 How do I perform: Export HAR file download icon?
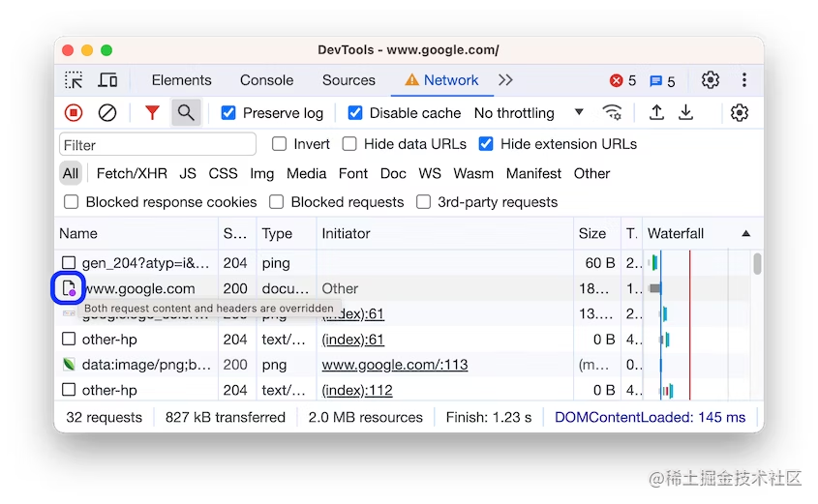pyautogui.click(x=686, y=112)
